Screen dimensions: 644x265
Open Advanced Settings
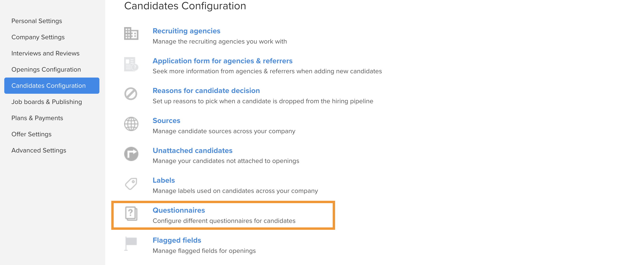point(39,150)
